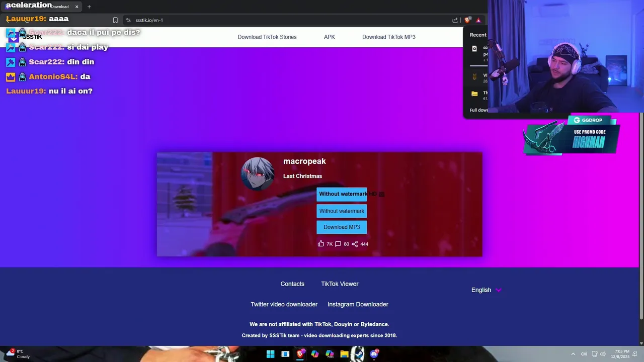This screenshot has height=362, width=644.
Task: Click the Brave browser taskbar icon
Action: tap(300, 354)
